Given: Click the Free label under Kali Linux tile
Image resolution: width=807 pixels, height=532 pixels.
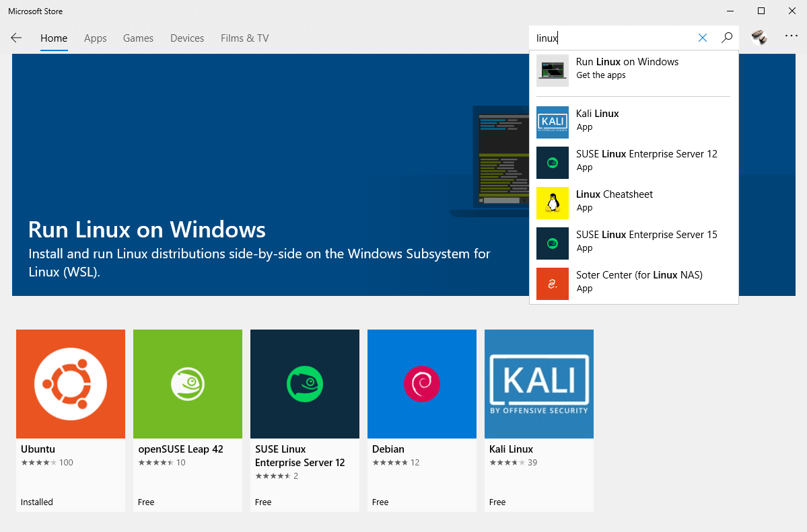Looking at the screenshot, I should (x=497, y=502).
